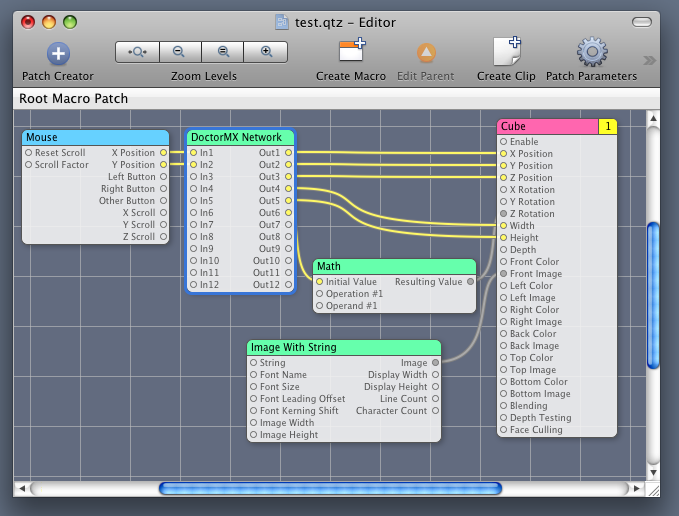Click the Cube layer number 1 badge
679x516 pixels.
(608, 126)
